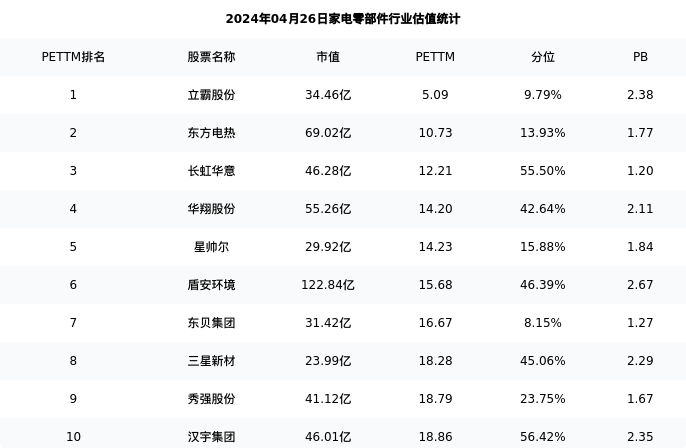The width and height of the screenshot is (686, 448).
Task: Click the PB column header
Action: click(x=640, y=57)
